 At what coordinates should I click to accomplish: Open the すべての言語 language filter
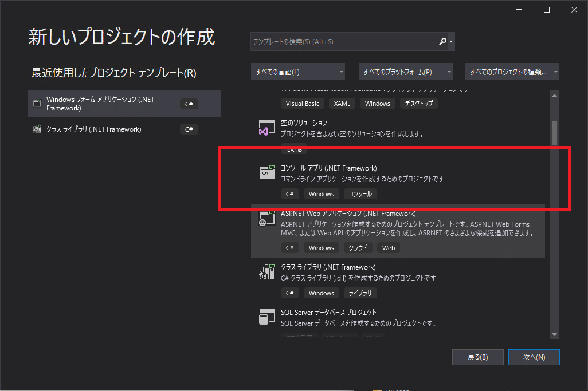(298, 72)
